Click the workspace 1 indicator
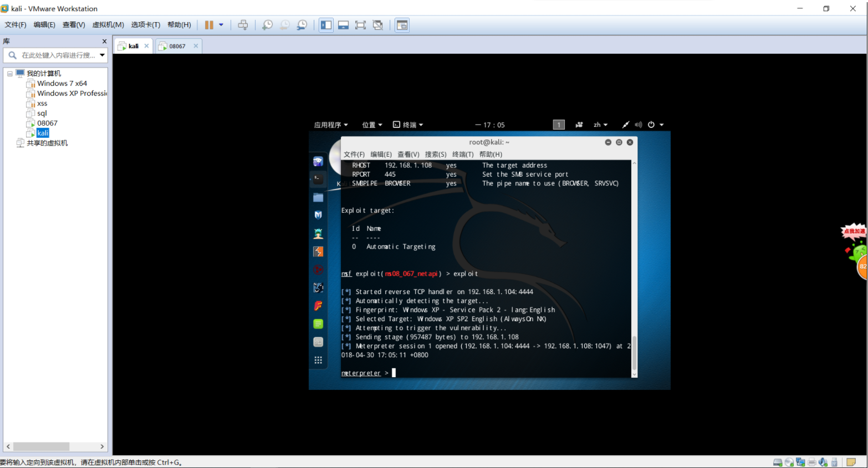The height and width of the screenshot is (468, 868). [x=559, y=125]
